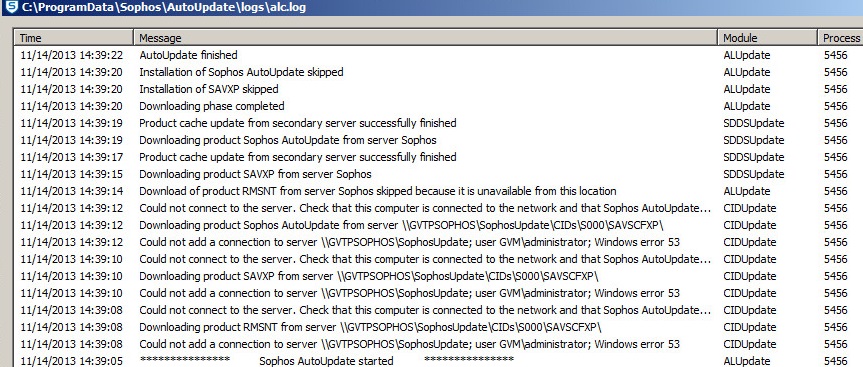This screenshot has height=367, width=863.
Task: Select the RMSNT download skipped log entry
Action: click(439, 191)
